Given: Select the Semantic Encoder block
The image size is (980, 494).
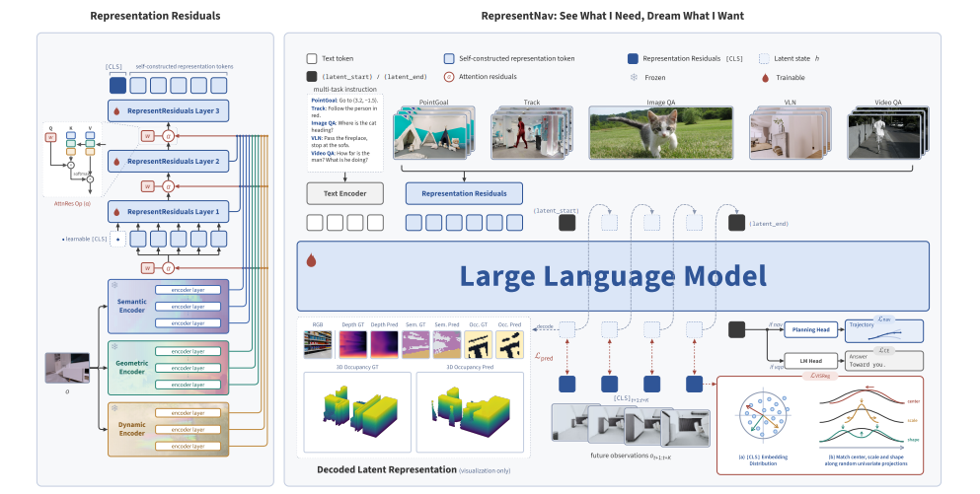Looking at the screenshot, I should tap(168, 307).
